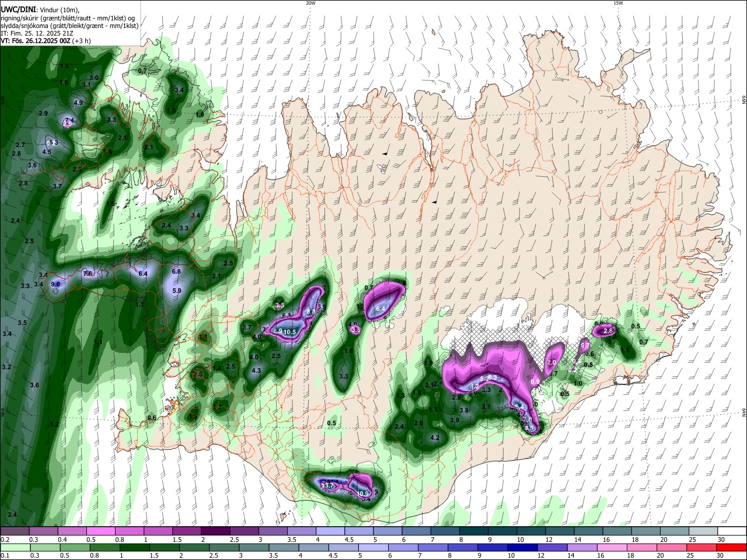The height and width of the screenshot is (560, 747).
Task: Select the 'Vindur (10m),' header text
Action: point(59,9)
